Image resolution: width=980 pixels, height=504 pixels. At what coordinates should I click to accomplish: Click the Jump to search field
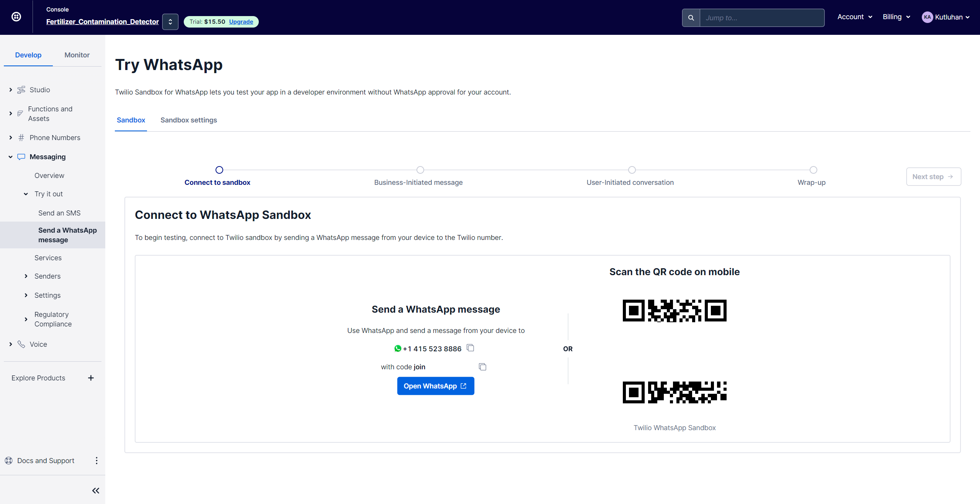coord(762,18)
